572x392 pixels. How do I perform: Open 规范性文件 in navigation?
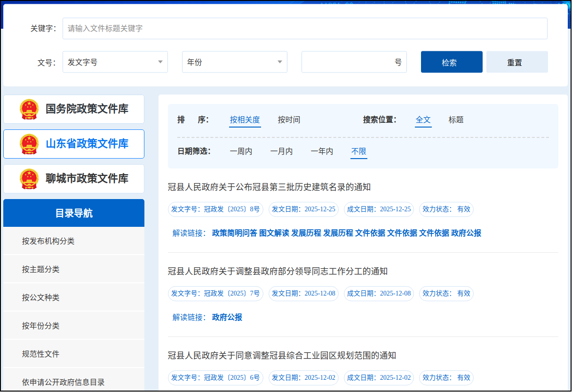tap(74, 354)
